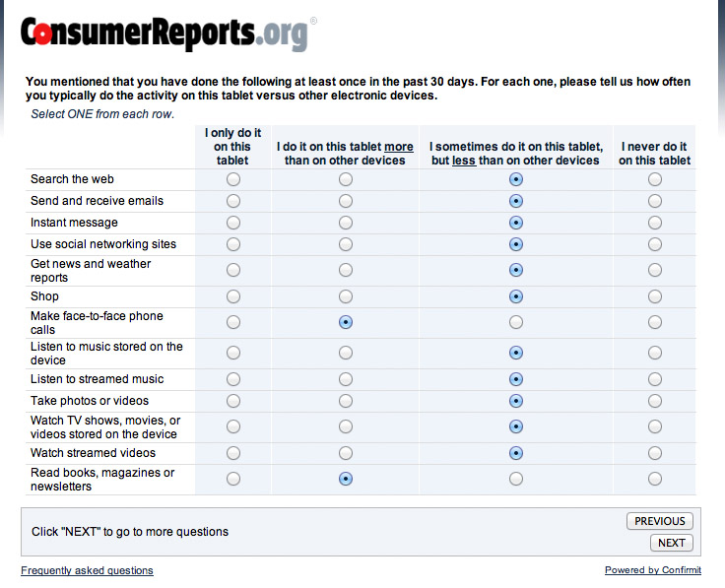Screen dimensions: 725x588
Task: Select 'more than other devices' for Send and receive emails
Action: click(346, 201)
